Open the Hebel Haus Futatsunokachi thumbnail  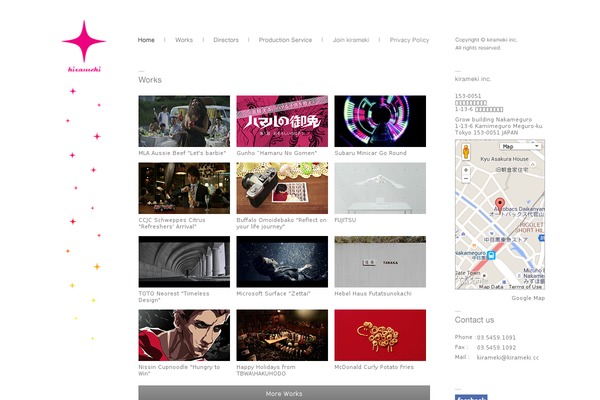pyautogui.click(x=380, y=261)
